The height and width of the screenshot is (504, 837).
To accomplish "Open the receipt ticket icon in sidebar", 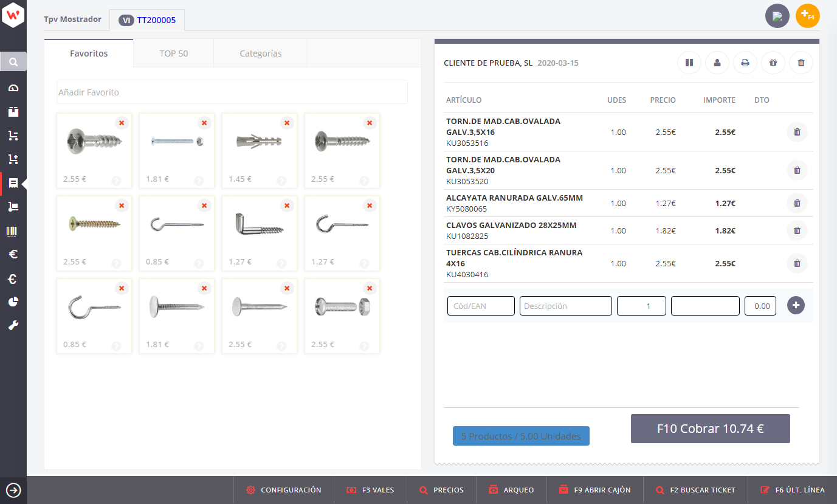I will click(13, 183).
